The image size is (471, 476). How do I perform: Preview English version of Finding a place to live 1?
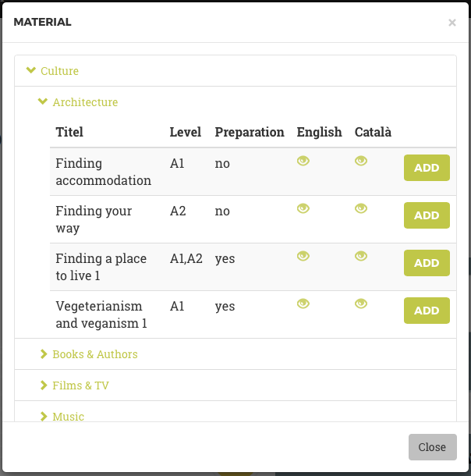pos(303,256)
